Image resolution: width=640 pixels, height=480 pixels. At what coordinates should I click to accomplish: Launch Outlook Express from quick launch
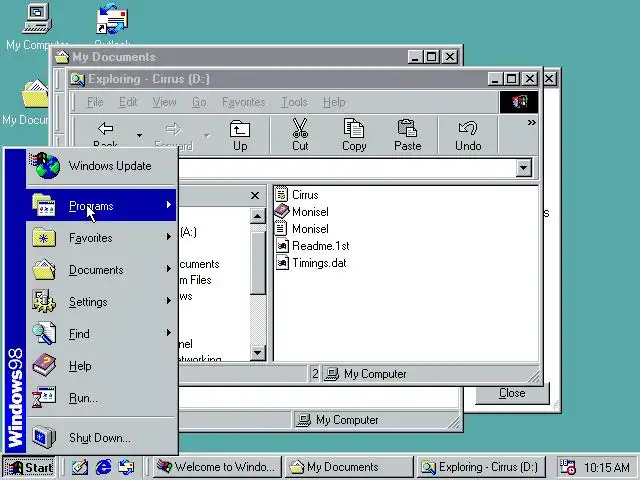pos(127,467)
